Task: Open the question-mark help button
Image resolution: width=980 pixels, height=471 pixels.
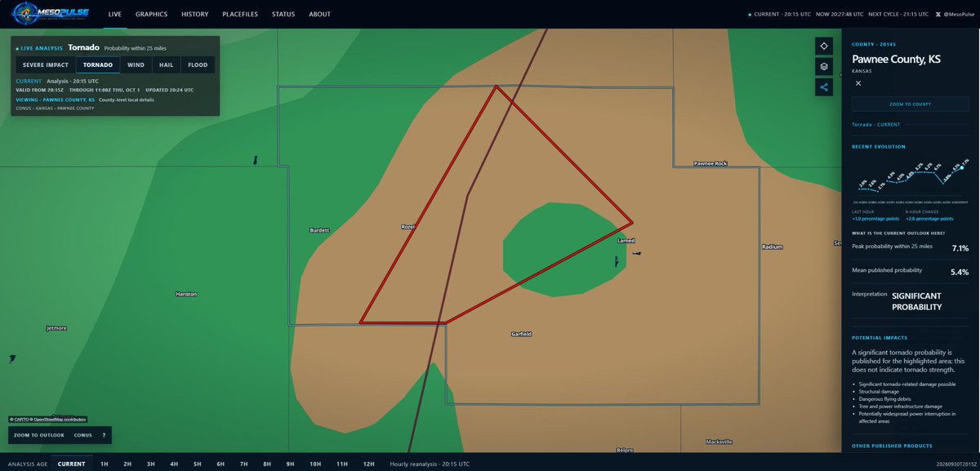Action: pos(104,435)
